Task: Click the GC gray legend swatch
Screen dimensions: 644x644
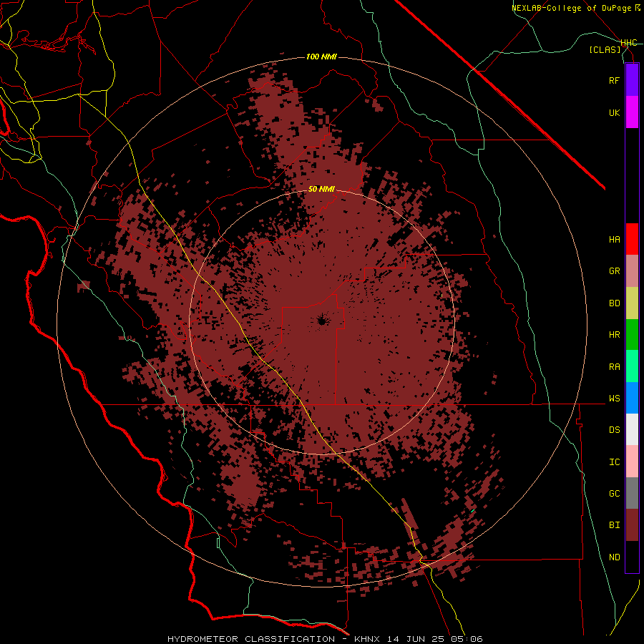Action: click(x=632, y=493)
